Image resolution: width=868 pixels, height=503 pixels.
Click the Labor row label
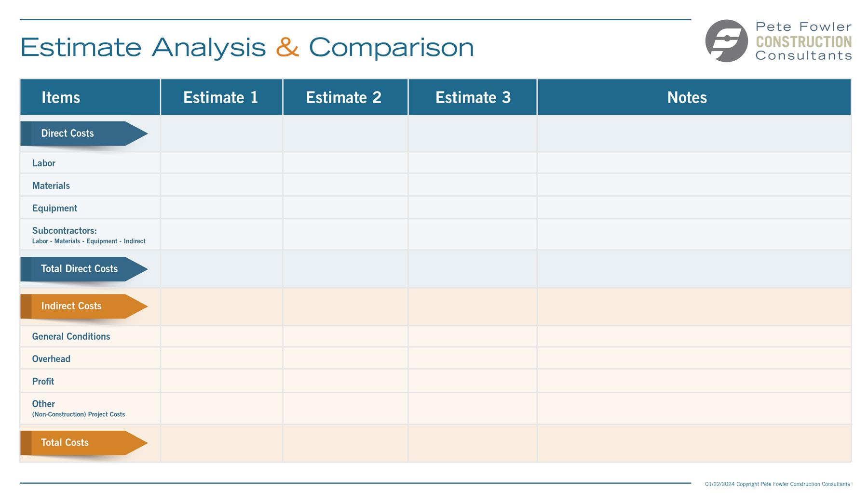tap(44, 163)
